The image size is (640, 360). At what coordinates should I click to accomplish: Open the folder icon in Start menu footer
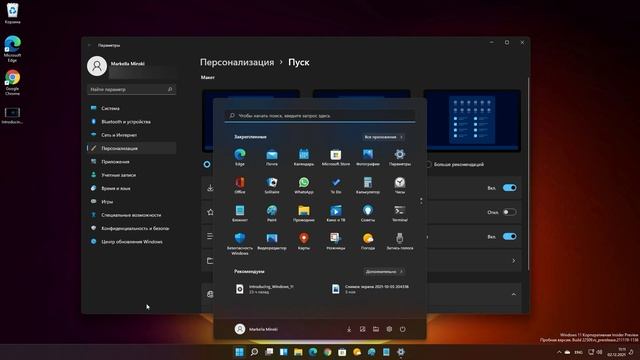(x=376, y=329)
